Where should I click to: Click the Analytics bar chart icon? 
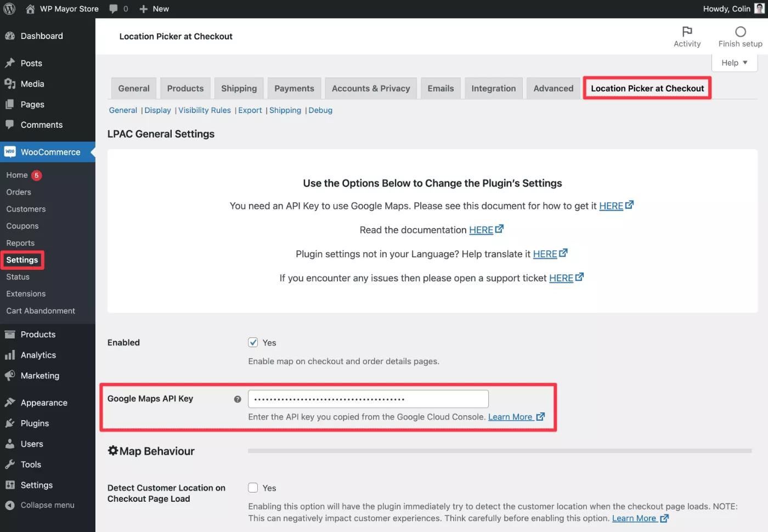pos(10,355)
